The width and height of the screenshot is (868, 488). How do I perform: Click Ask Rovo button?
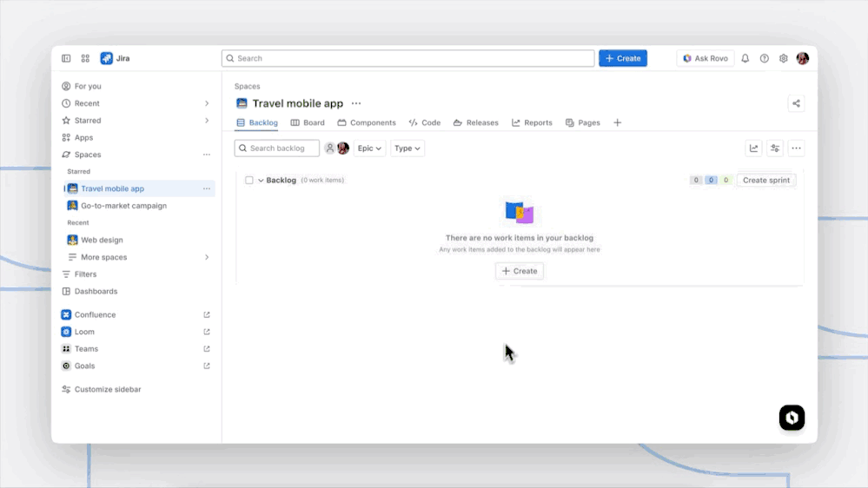click(x=706, y=58)
